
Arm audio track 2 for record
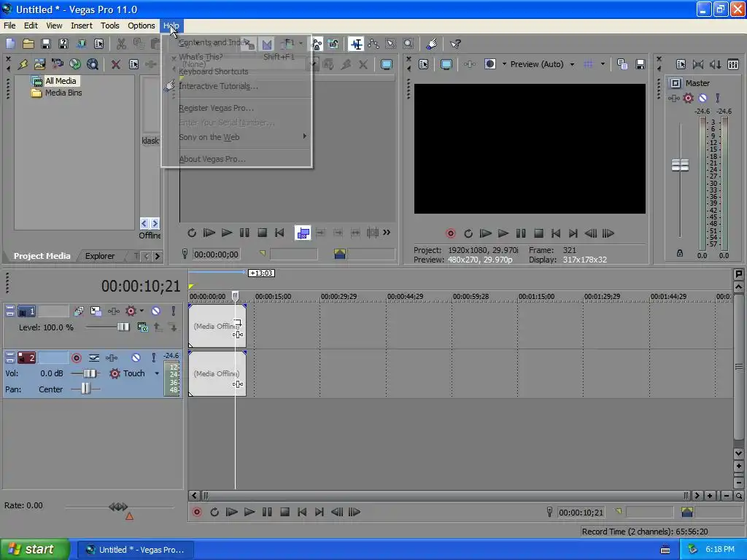pos(76,357)
